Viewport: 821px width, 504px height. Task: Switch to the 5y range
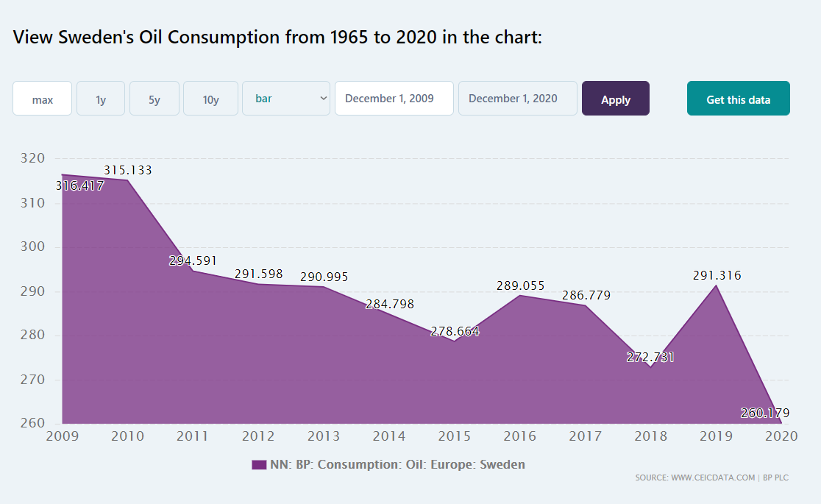[x=154, y=99]
